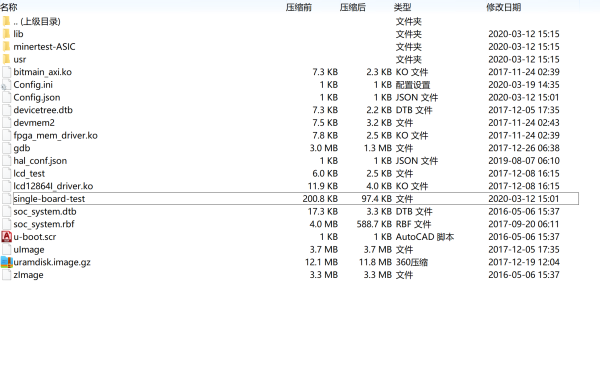The width and height of the screenshot is (600, 375).
Task: Click the soc_system.dtb file icon
Action: [6, 211]
